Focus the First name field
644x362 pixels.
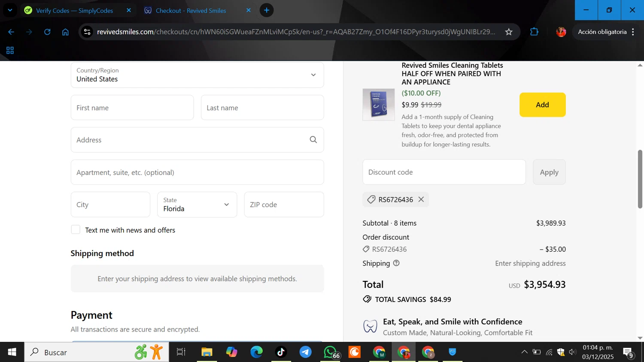tap(132, 108)
